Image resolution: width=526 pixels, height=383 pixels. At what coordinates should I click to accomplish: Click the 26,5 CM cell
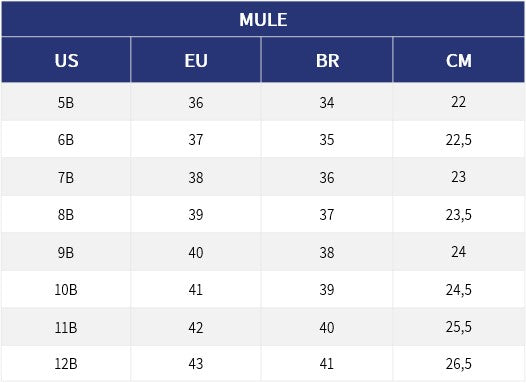[x=459, y=364]
